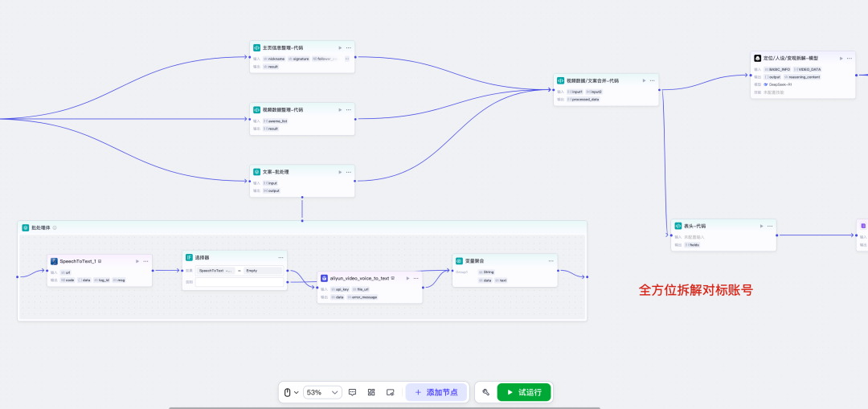
Task: Run the 定位/人设/变现拆解-模型 node alone
Action: point(841,58)
